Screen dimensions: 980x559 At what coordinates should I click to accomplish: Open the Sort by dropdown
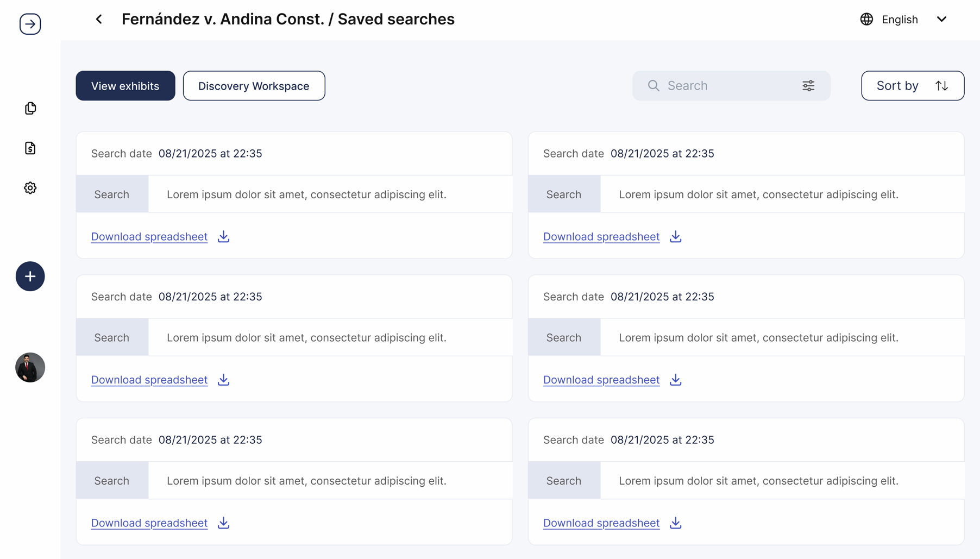pyautogui.click(x=913, y=86)
